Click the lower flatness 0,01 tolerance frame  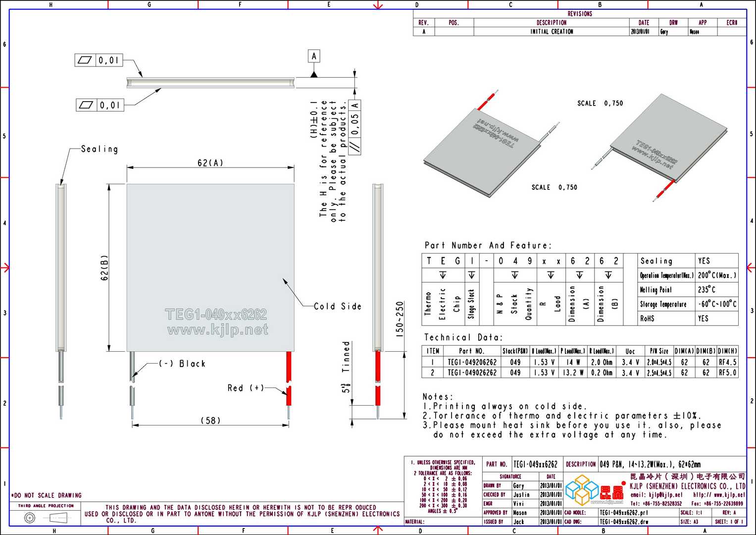[x=100, y=105]
